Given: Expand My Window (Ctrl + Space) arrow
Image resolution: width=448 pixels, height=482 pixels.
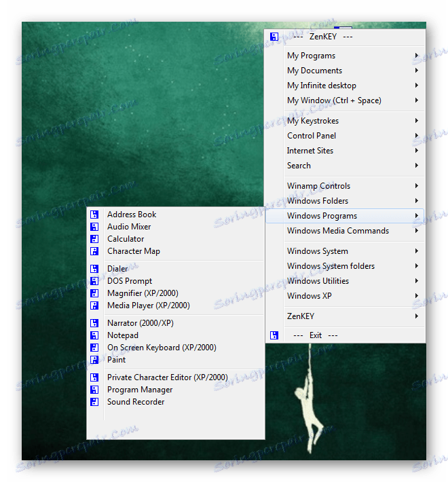Looking at the screenshot, I should tap(417, 100).
